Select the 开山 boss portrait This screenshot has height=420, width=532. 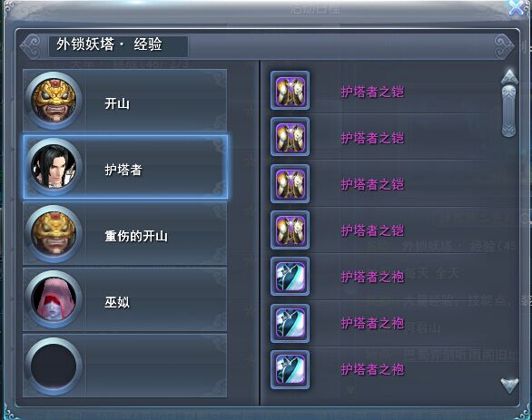click(x=54, y=101)
